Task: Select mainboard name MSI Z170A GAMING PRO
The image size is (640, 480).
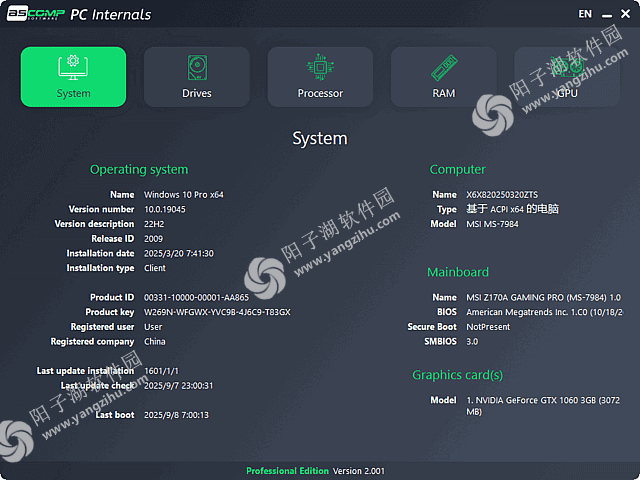Action: click(544, 298)
